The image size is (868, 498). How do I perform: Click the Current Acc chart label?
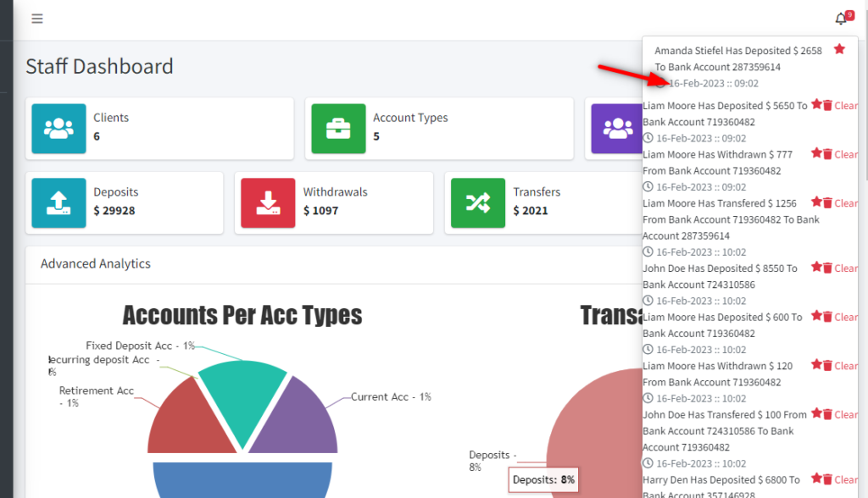[x=391, y=396]
